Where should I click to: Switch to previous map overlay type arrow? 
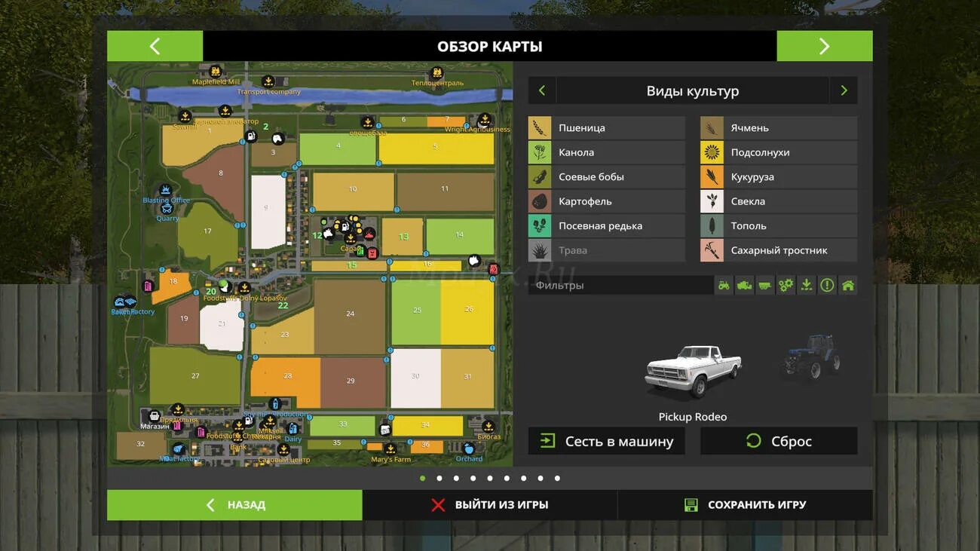pyautogui.click(x=541, y=90)
